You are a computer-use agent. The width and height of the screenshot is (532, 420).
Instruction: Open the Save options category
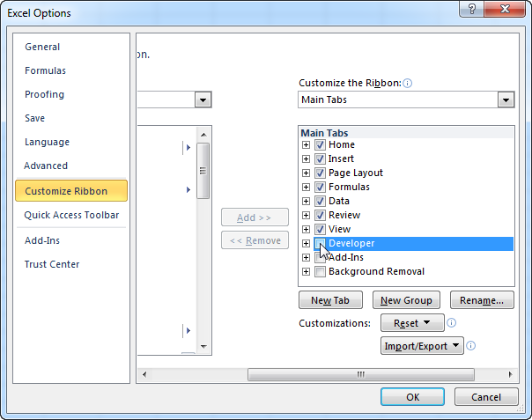click(x=34, y=118)
